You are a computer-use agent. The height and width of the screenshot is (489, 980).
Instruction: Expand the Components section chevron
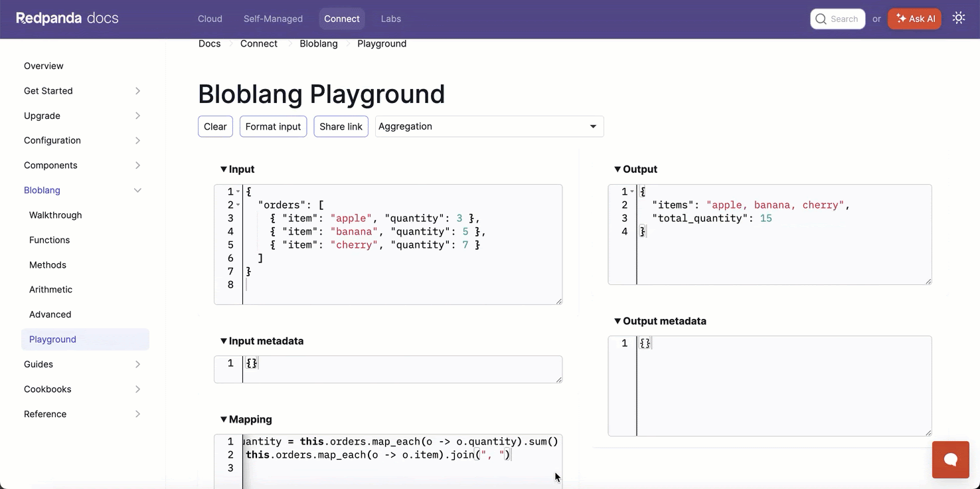point(137,165)
